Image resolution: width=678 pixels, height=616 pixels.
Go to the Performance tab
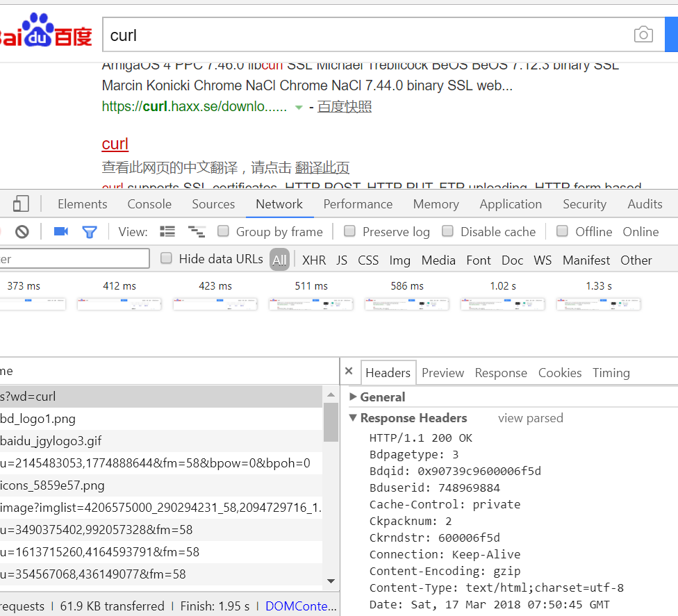358,204
